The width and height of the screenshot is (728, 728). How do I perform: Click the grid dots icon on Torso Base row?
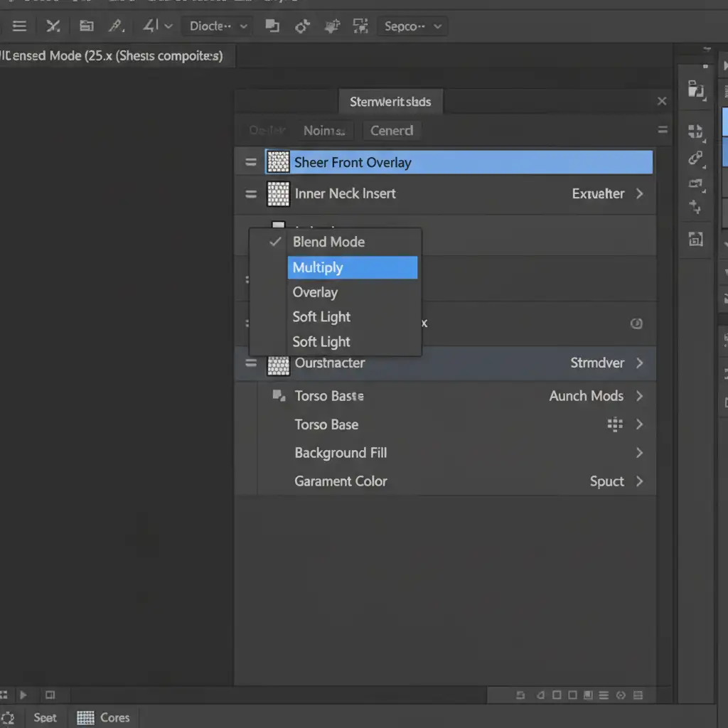point(615,424)
